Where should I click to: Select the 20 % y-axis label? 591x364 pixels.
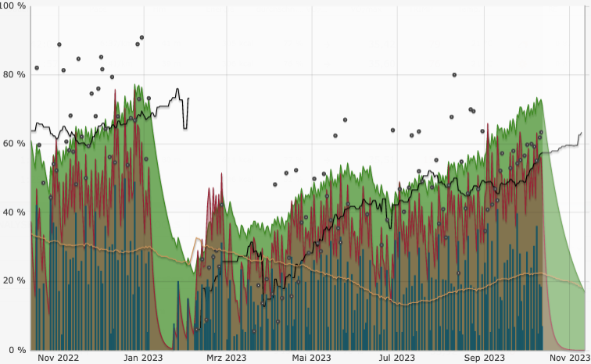point(14,281)
